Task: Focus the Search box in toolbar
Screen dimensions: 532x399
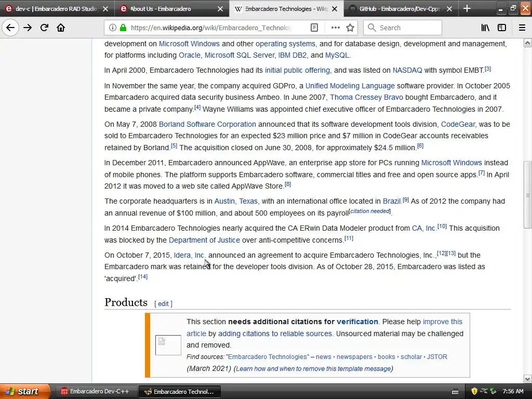Action: pos(403,28)
